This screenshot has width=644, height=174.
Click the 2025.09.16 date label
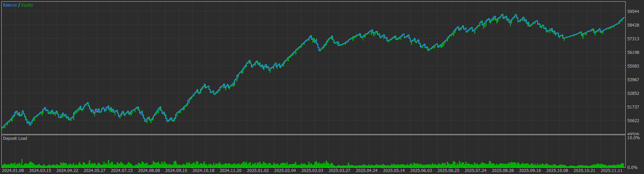point(530,171)
